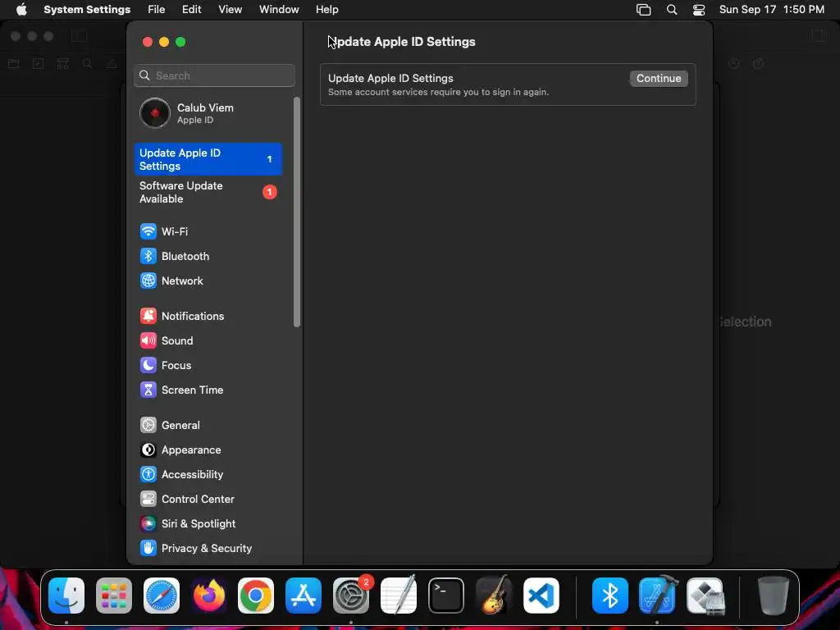The height and width of the screenshot is (630, 840).
Task: Click Continue to update Apple ID
Action: click(x=659, y=78)
